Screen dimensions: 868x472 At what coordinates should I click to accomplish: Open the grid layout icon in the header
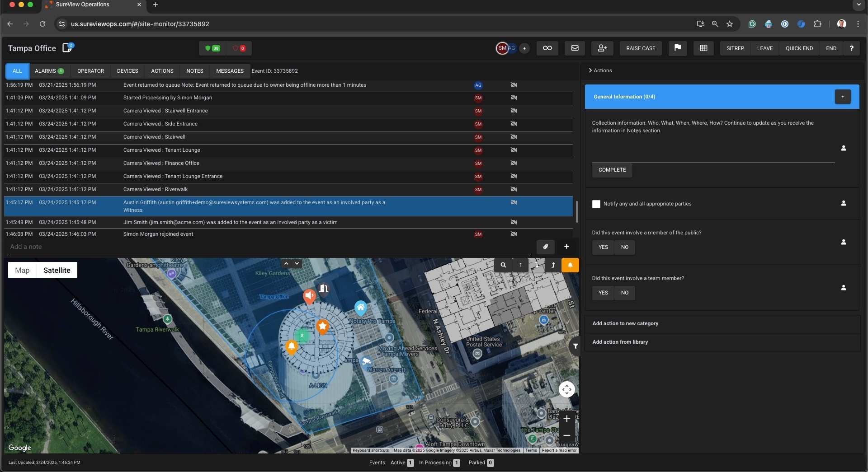tap(703, 48)
